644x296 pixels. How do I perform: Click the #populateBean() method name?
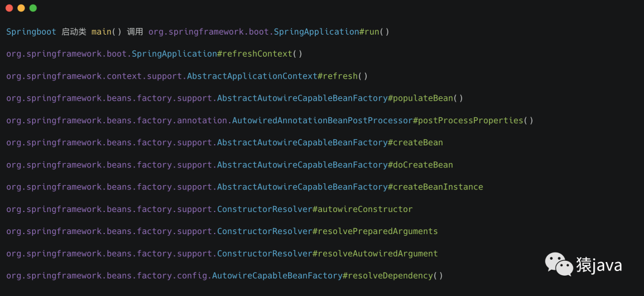[x=425, y=98]
